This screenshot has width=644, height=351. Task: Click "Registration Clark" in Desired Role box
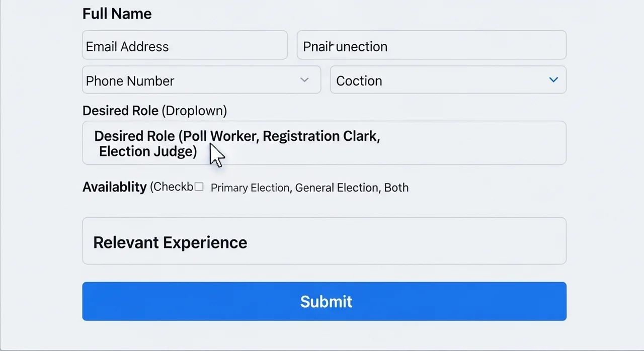point(319,136)
